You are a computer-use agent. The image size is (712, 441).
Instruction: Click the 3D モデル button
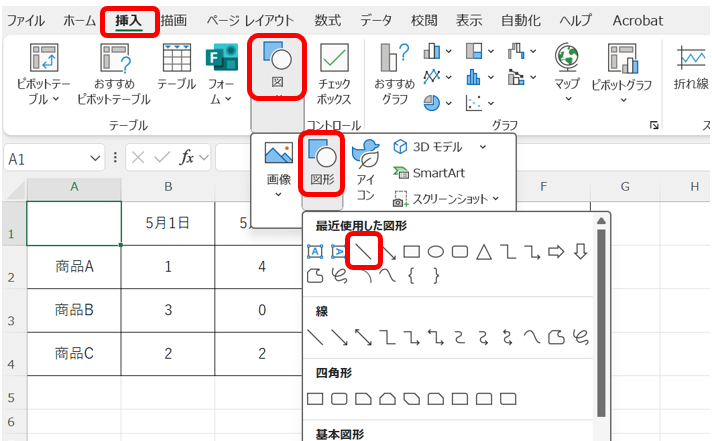click(x=428, y=147)
